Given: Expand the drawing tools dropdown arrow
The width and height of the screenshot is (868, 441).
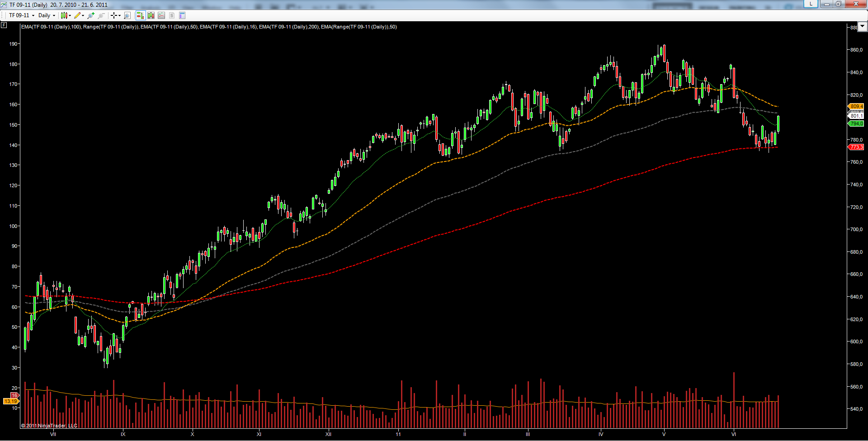Looking at the screenshot, I should pyautogui.click(x=83, y=15).
